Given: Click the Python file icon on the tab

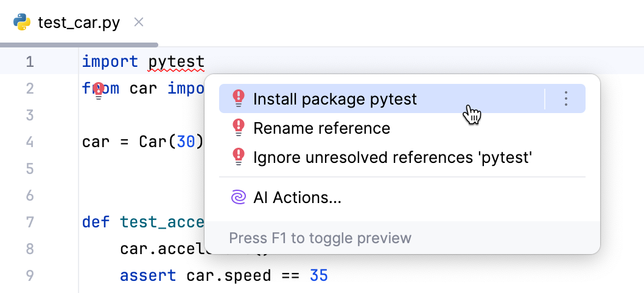Looking at the screenshot, I should coord(22,23).
